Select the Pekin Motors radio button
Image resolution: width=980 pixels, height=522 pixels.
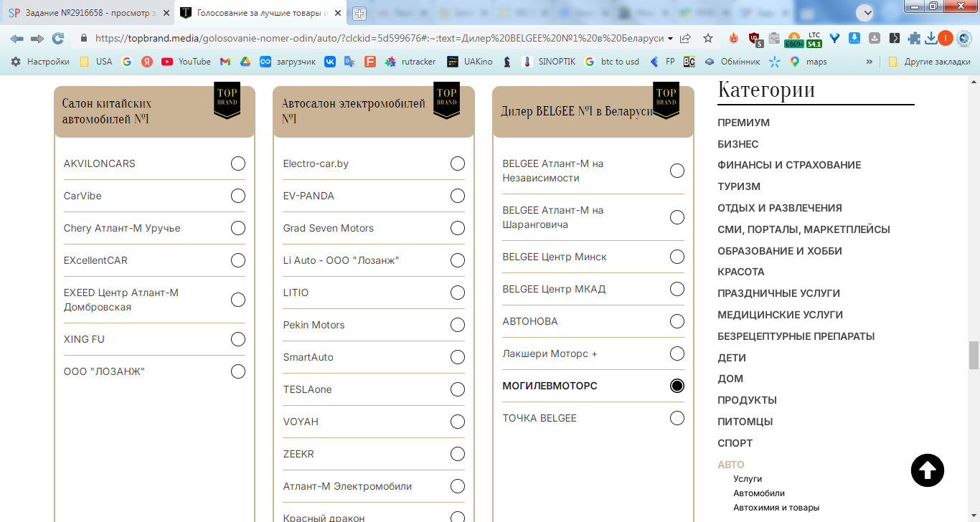(x=458, y=325)
